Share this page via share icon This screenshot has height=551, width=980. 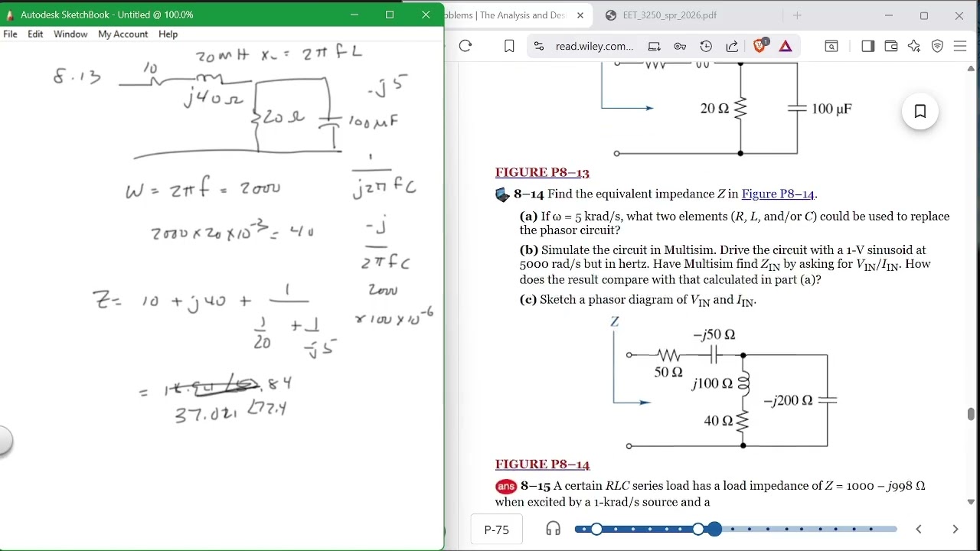(732, 46)
